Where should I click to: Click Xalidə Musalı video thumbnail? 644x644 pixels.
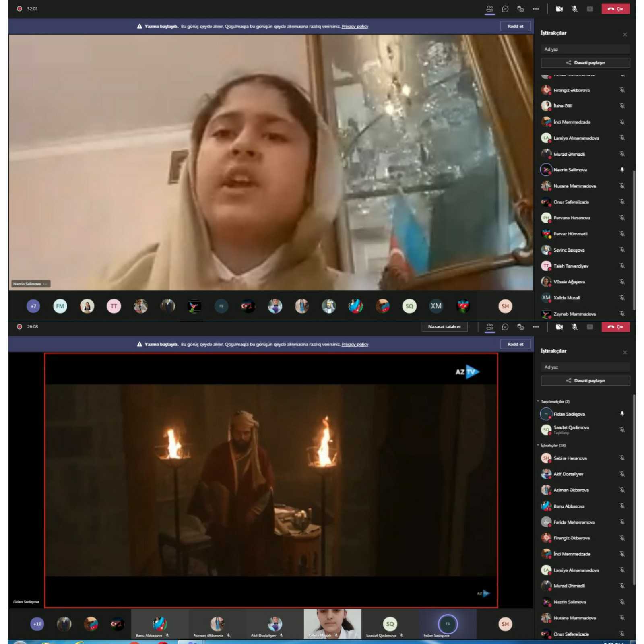tap(332, 623)
